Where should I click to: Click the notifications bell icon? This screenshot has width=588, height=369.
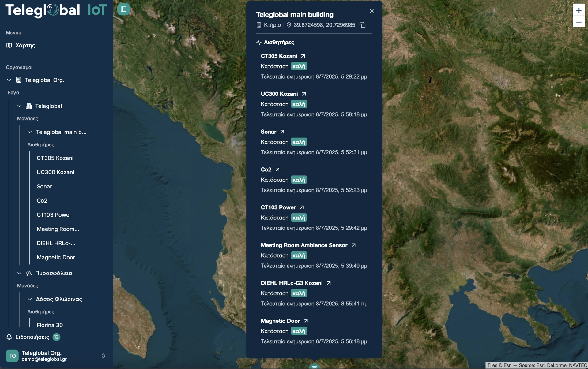(x=9, y=337)
